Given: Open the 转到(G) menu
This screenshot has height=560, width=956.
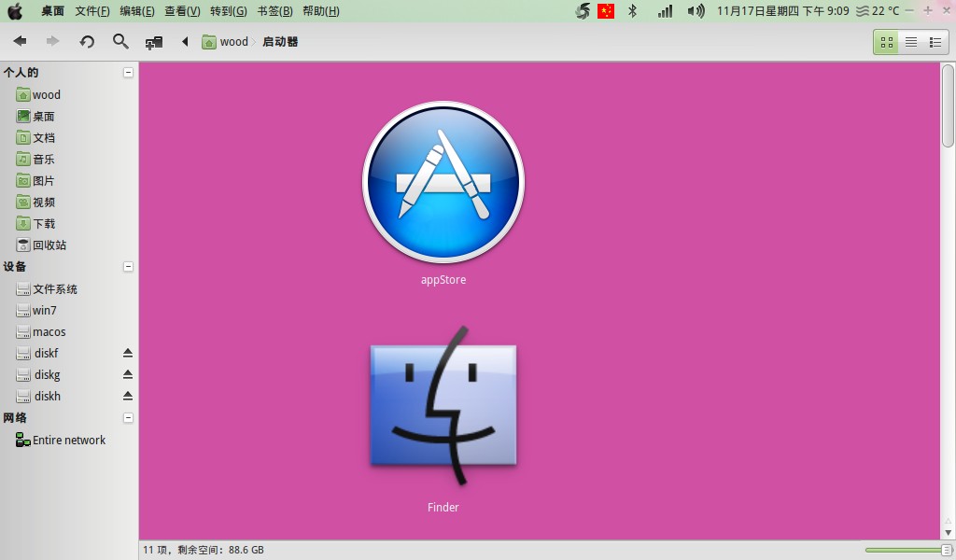Looking at the screenshot, I should [229, 11].
